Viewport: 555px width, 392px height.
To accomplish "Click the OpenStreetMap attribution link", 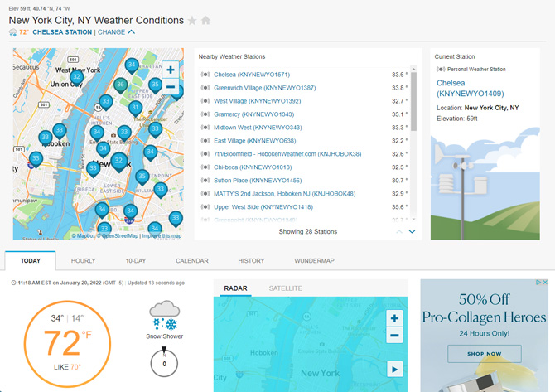I will (118, 235).
